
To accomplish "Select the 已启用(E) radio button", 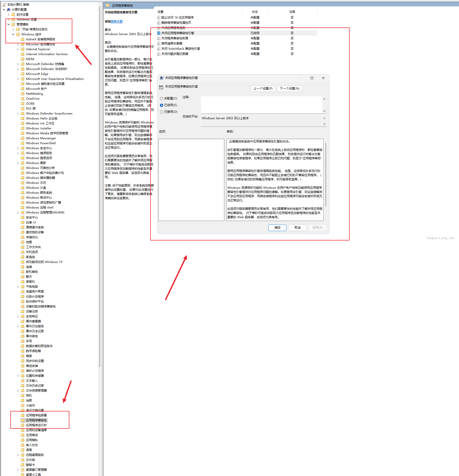I will (161, 105).
